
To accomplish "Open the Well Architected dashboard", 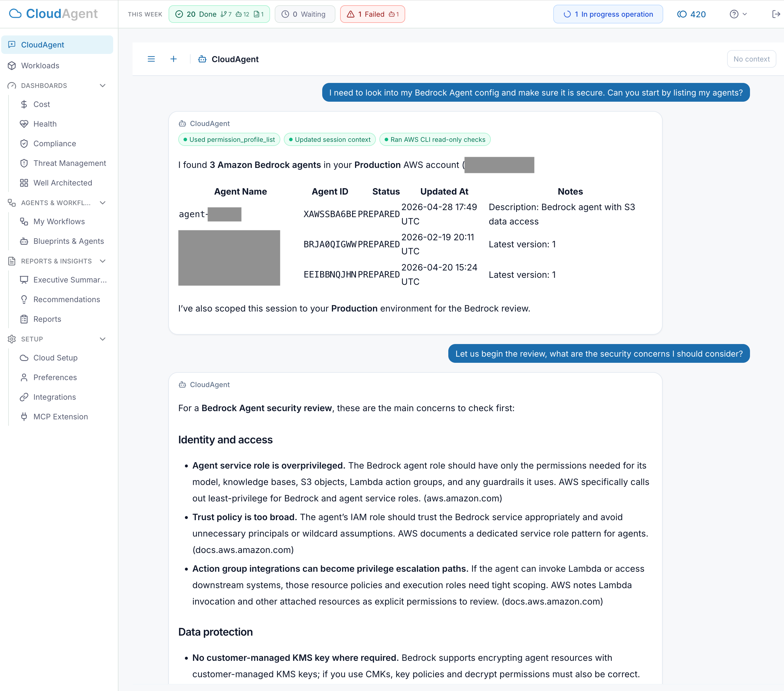I will tap(63, 183).
